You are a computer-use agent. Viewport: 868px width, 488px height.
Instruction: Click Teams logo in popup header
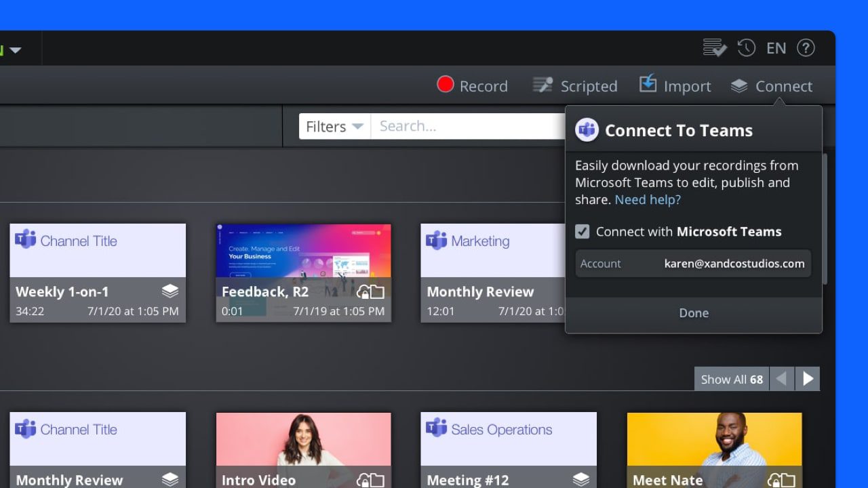coord(587,130)
